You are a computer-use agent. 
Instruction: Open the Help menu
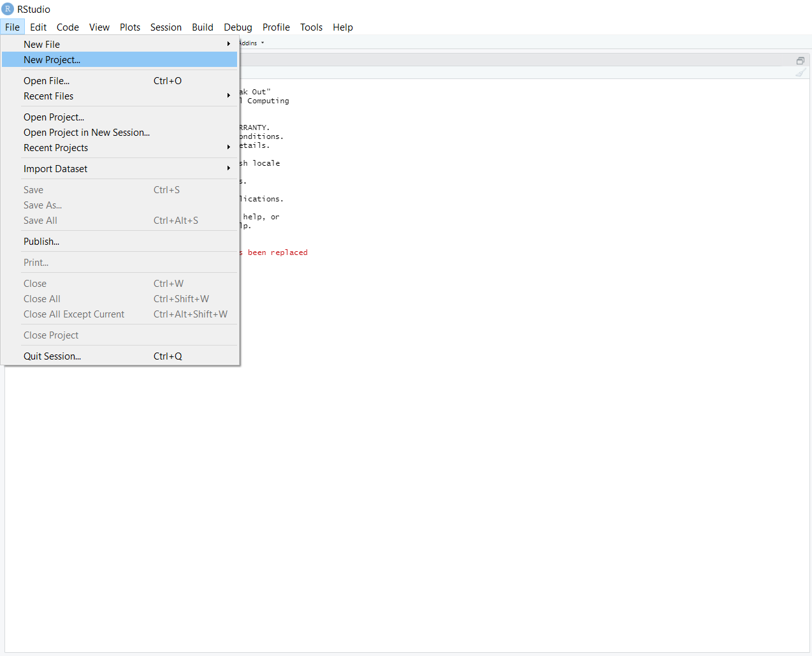coord(342,27)
